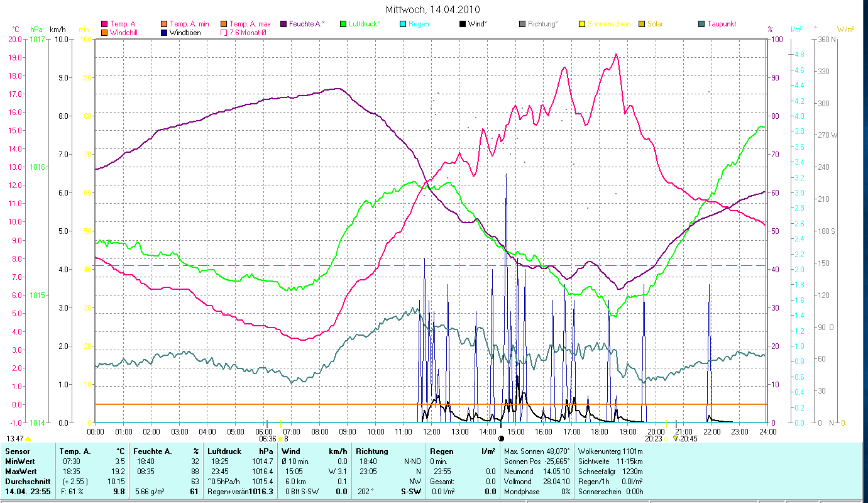
Task: Select the Luftdruck* legend label
Action: click(x=365, y=24)
